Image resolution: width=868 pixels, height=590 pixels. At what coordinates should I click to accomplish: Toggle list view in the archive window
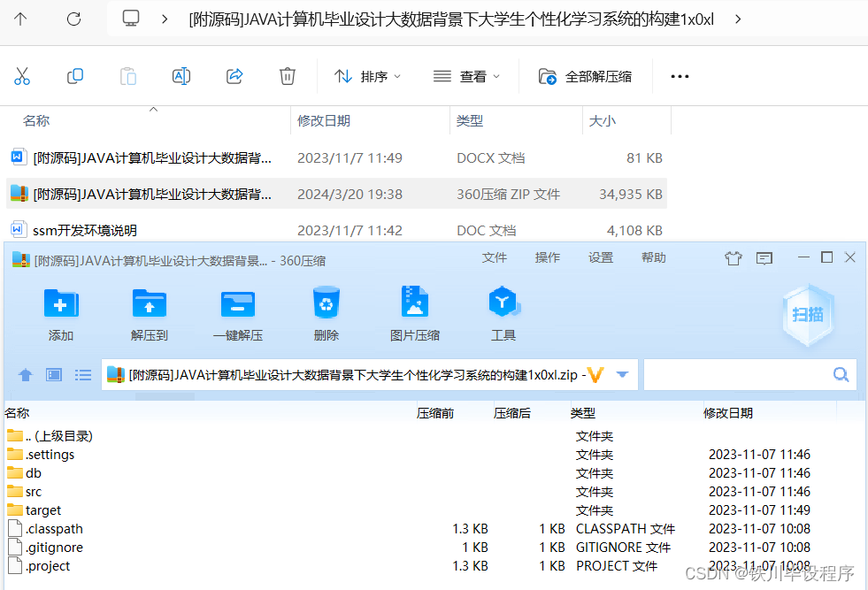coord(82,374)
